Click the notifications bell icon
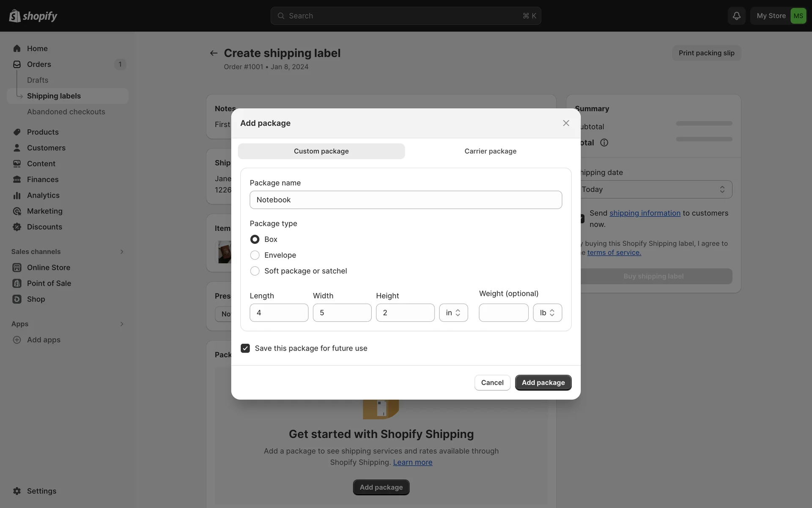The width and height of the screenshot is (812, 508). click(x=736, y=16)
